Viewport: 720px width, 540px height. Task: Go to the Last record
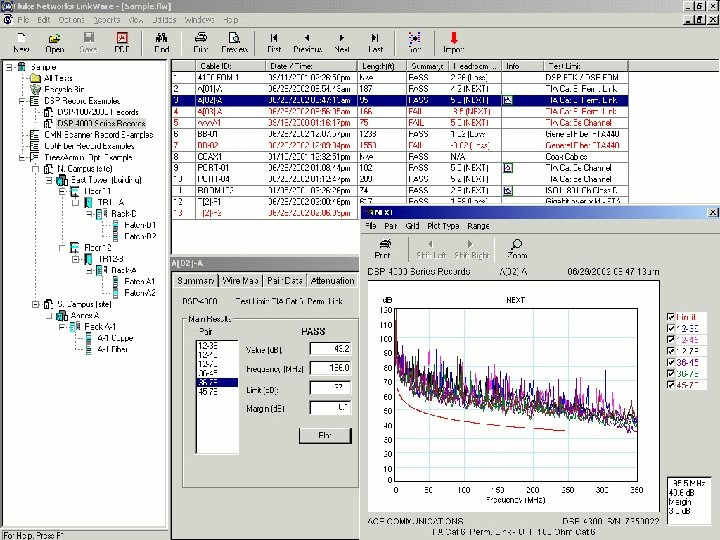pyautogui.click(x=375, y=42)
